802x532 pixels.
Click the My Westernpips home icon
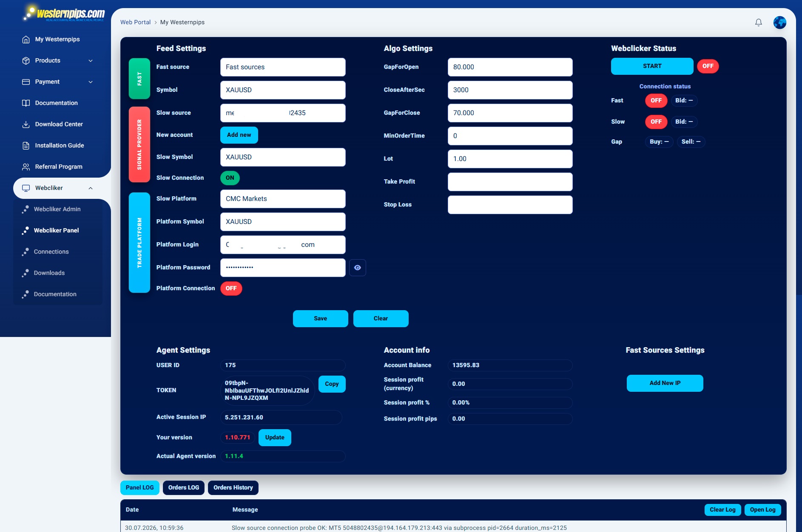26,39
